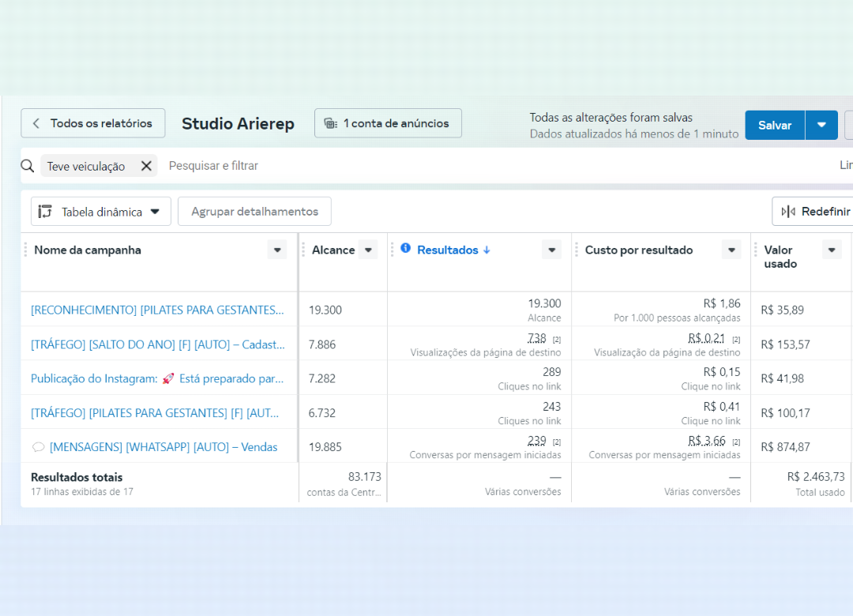Click the drag handle of Custo por resultado column
Image resolution: width=853 pixels, height=616 pixels.
[x=577, y=250]
